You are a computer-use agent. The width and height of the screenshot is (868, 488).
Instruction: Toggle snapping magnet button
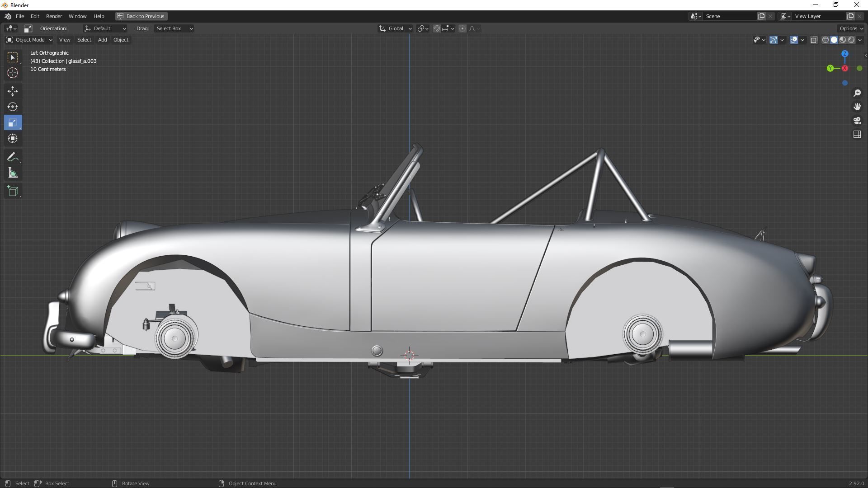tap(437, 28)
